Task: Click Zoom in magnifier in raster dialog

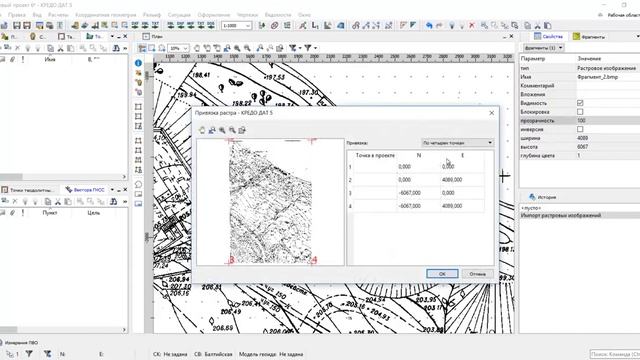Action: [222, 130]
